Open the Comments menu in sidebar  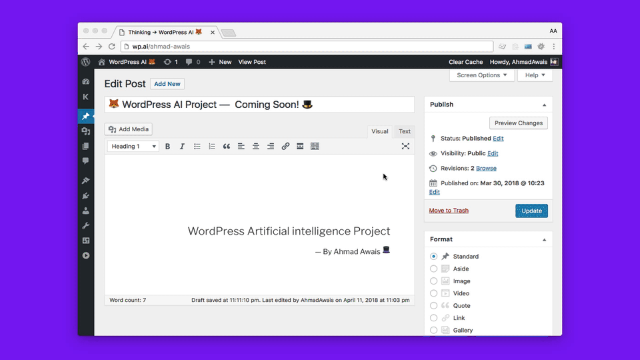[x=86, y=161]
